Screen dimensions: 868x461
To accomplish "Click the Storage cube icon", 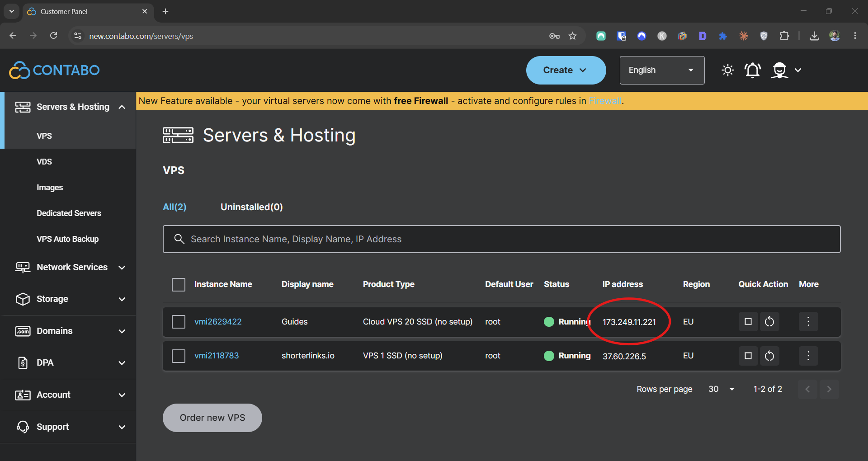I will pyautogui.click(x=23, y=299).
